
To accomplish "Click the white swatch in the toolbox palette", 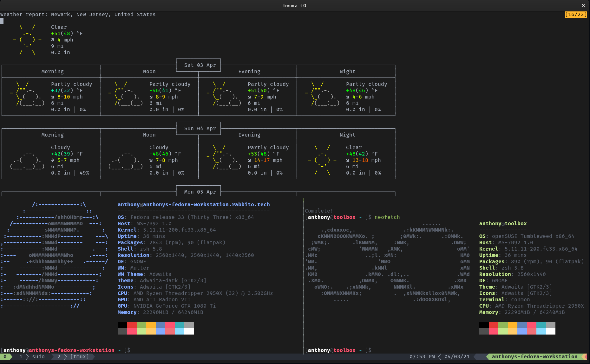I will [551, 331].
